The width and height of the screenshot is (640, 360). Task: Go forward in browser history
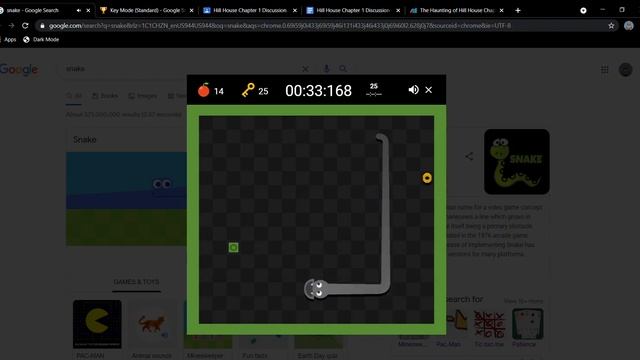click(11, 26)
